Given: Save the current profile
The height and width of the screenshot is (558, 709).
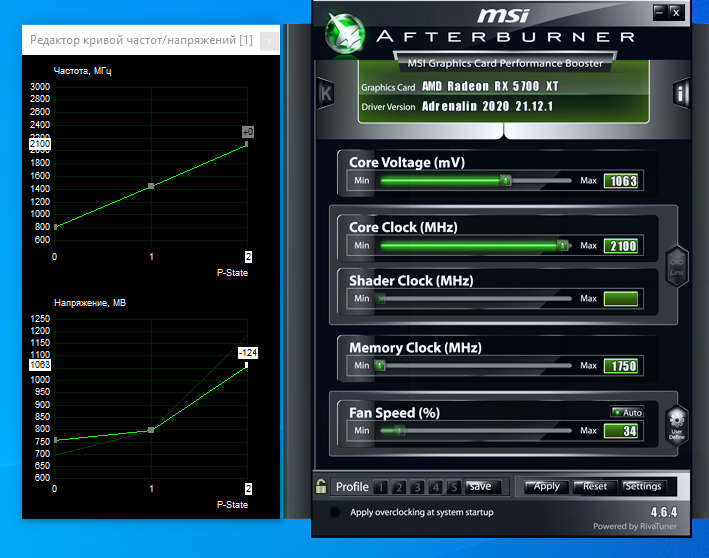Looking at the screenshot, I should click(482, 487).
